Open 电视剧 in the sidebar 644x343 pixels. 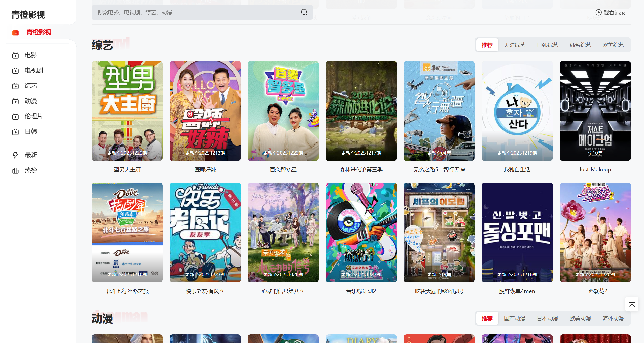pyautogui.click(x=34, y=70)
